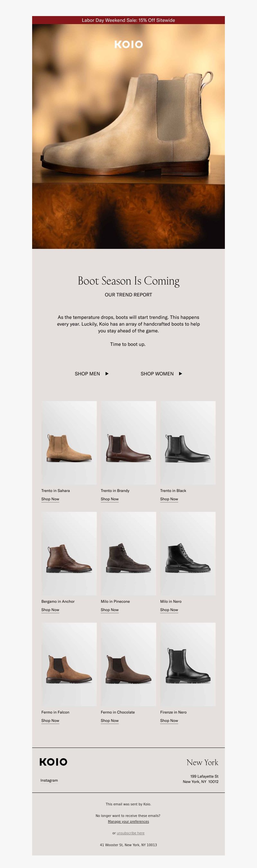This screenshot has width=257, height=868.
Task: Click the white KOIO logo on the hero image
Action: (x=128, y=45)
